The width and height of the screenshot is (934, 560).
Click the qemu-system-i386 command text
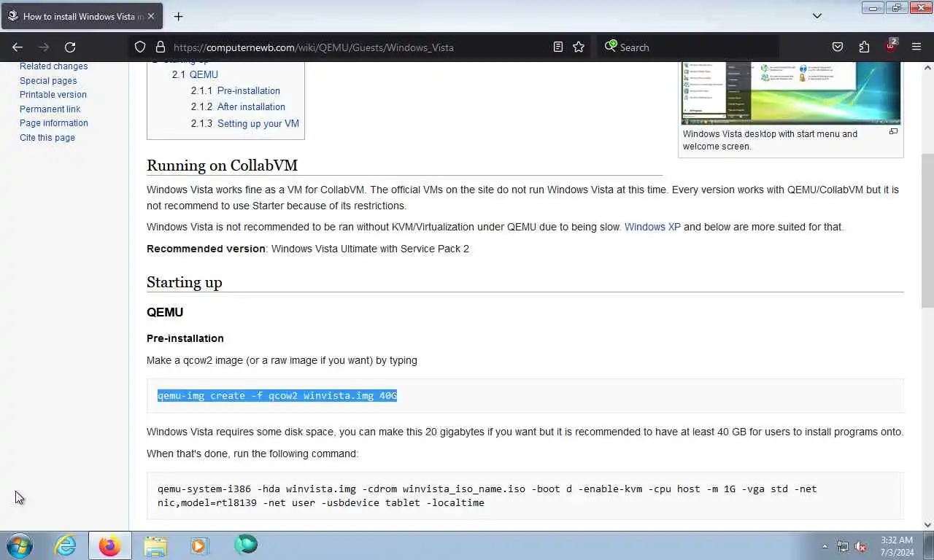pos(487,496)
